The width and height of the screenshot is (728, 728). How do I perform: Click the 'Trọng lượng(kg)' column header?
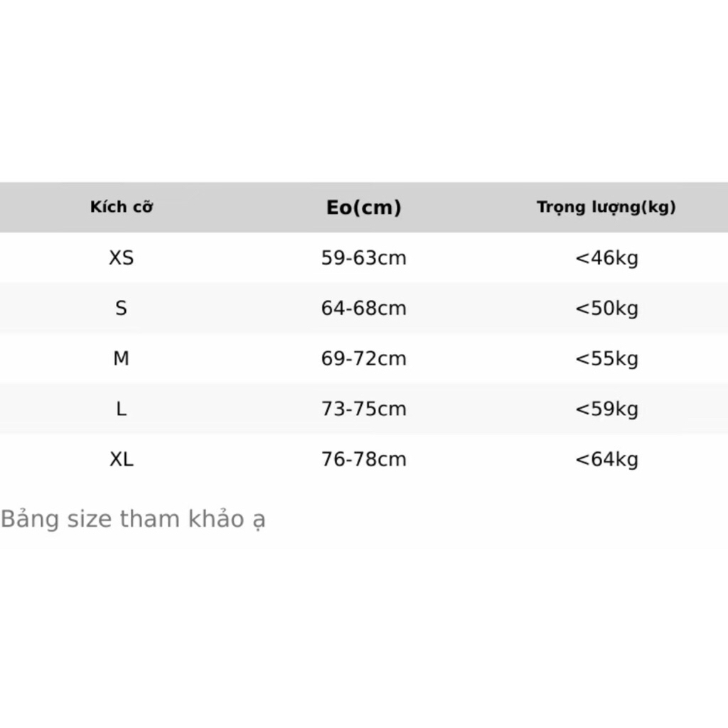click(606, 207)
